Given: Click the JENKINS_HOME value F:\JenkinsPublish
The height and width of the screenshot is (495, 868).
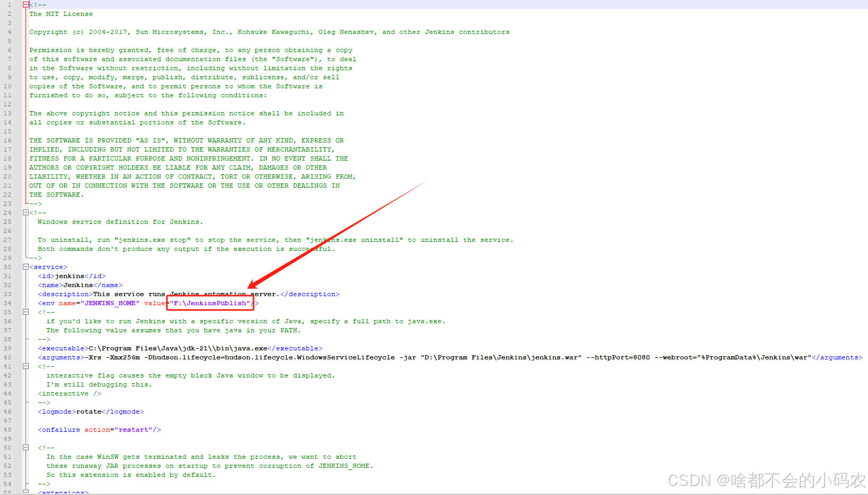Looking at the screenshot, I should 210,303.
